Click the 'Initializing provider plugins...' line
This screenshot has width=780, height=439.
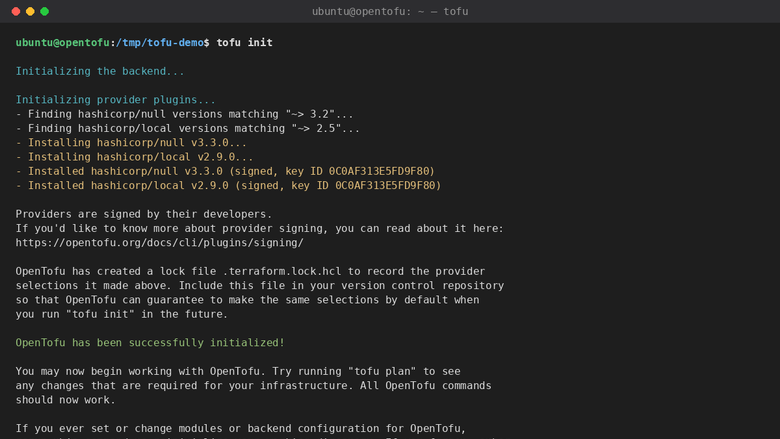click(x=115, y=100)
